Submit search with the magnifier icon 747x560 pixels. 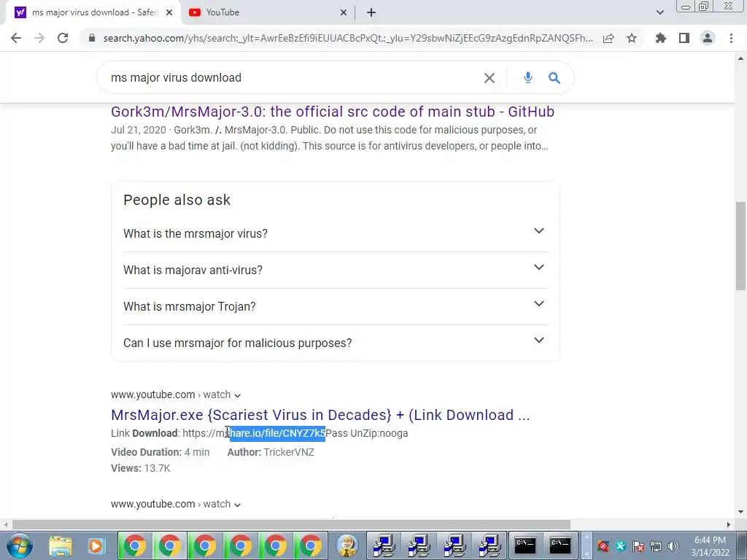point(554,77)
